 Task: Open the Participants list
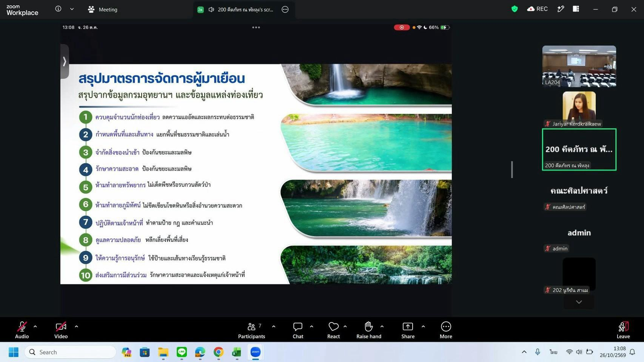point(251,330)
